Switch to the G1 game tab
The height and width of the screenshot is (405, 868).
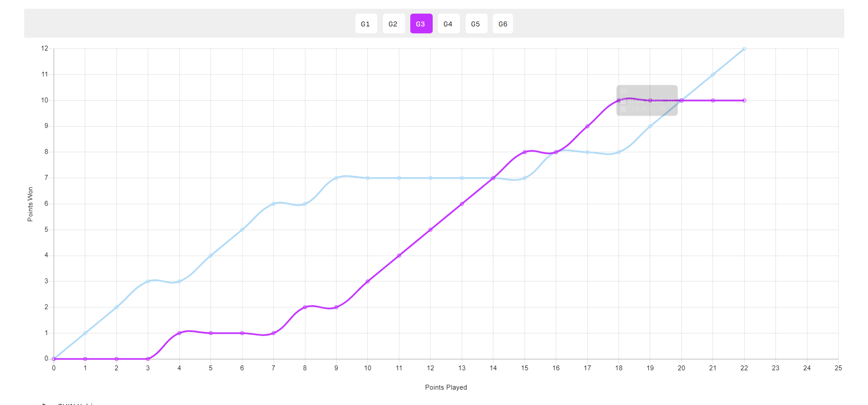(366, 24)
